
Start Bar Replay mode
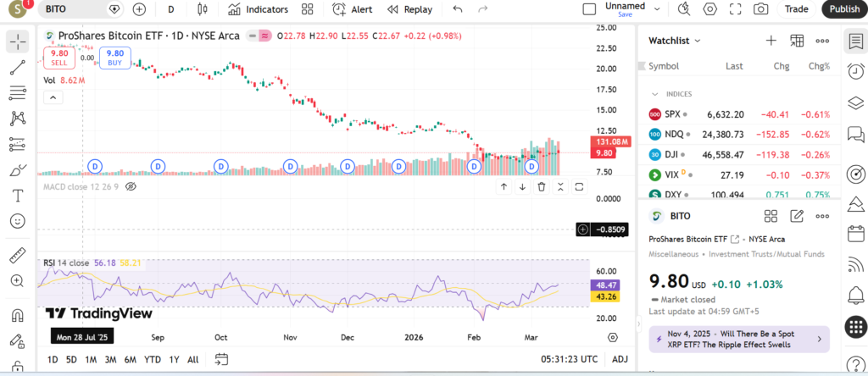tap(409, 9)
